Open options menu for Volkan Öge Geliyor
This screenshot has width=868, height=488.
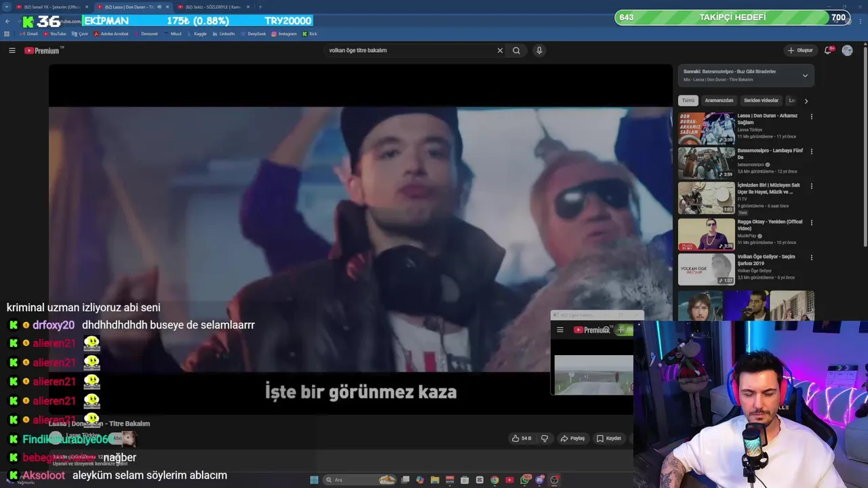[811, 258]
